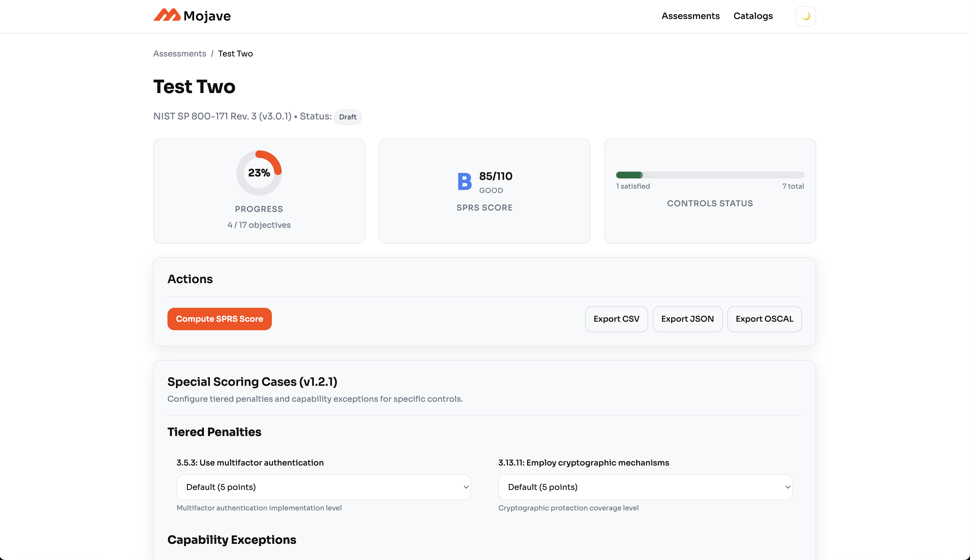Toggle dark mode with the moon icon
The height and width of the screenshot is (560, 970).
pos(805,16)
